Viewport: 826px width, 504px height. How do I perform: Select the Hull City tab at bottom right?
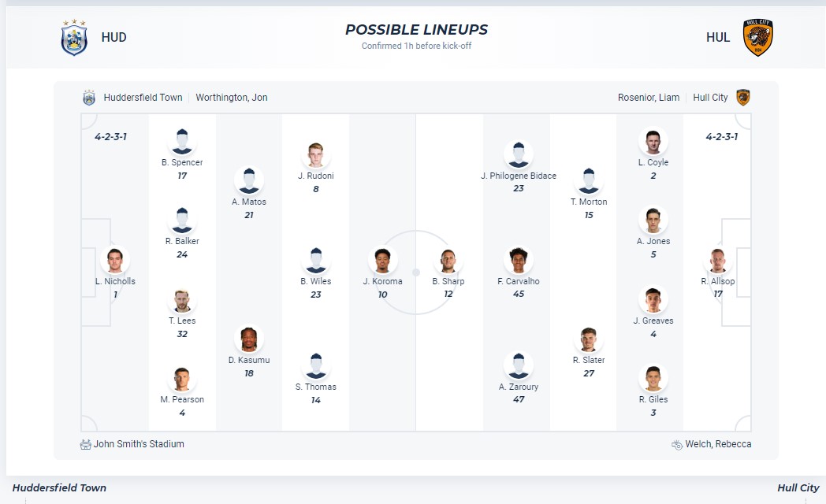[798, 487]
